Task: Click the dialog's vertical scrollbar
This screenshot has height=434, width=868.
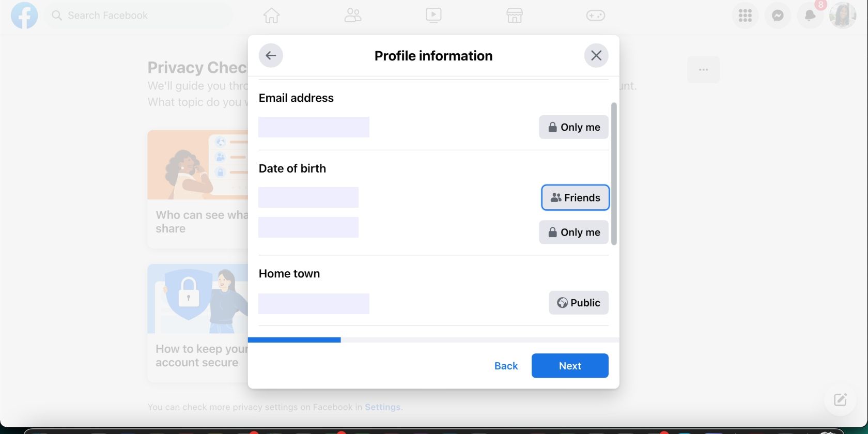Action: [614, 174]
